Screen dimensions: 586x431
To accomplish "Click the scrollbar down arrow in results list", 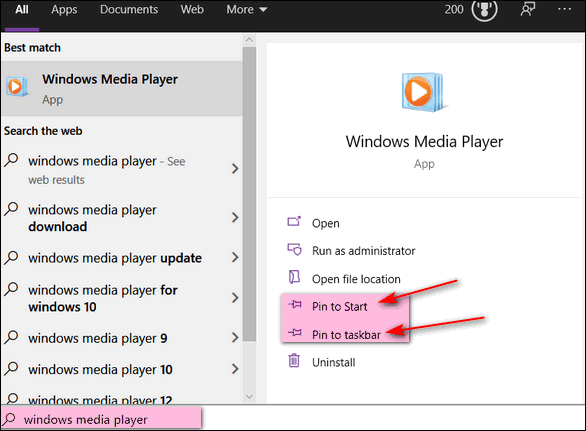I will 249,396.
